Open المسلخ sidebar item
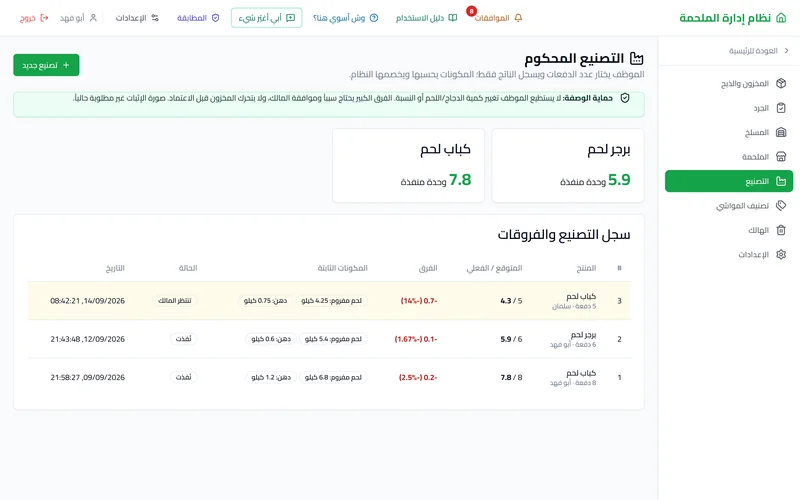 click(729, 132)
